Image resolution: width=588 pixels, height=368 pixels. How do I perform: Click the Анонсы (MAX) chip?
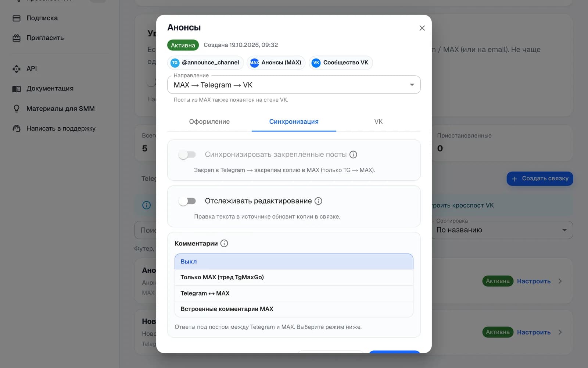[x=276, y=63]
